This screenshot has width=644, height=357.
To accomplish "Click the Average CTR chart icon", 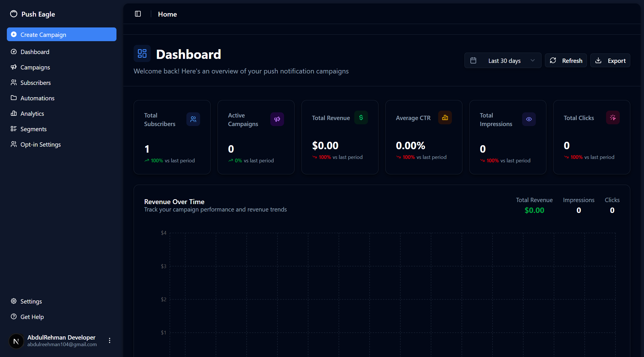I will 445,117.
